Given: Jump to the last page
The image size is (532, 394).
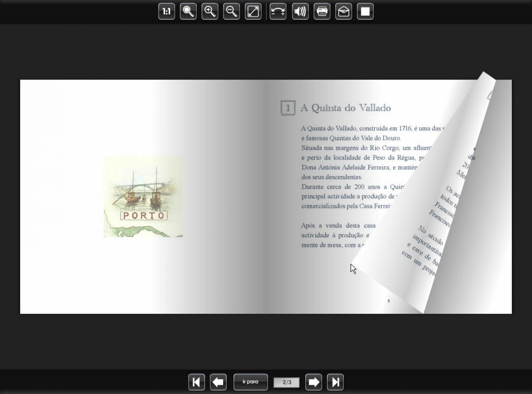Looking at the screenshot, I should (335, 382).
